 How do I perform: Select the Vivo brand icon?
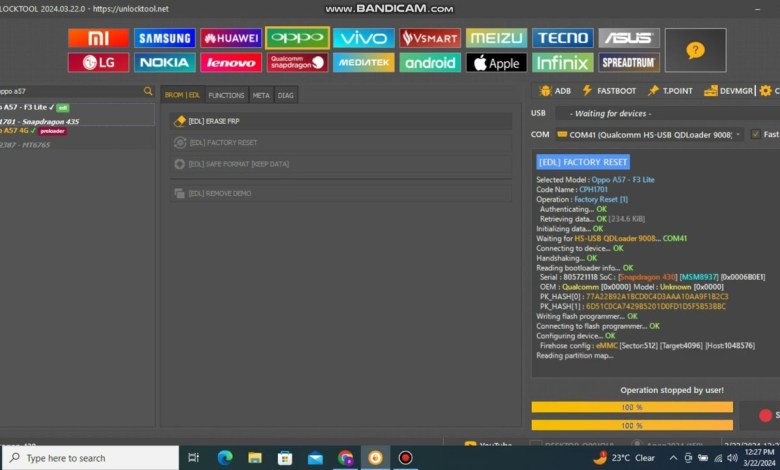coord(363,38)
